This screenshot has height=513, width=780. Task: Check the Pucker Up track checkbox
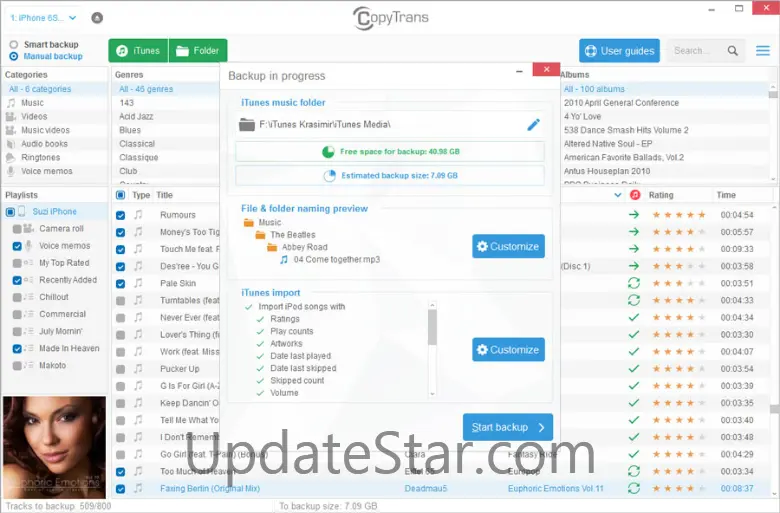click(120, 369)
